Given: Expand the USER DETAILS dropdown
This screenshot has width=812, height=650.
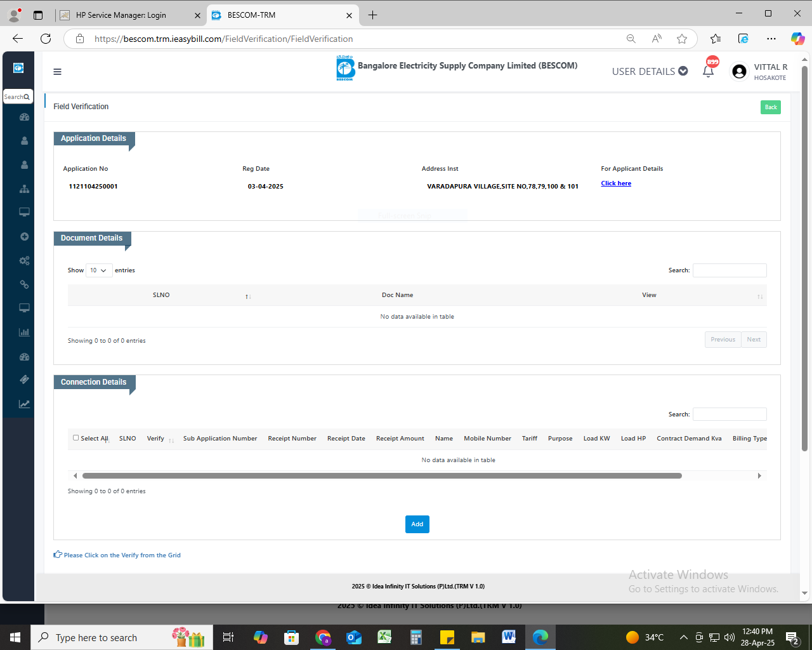Looking at the screenshot, I should coord(650,71).
